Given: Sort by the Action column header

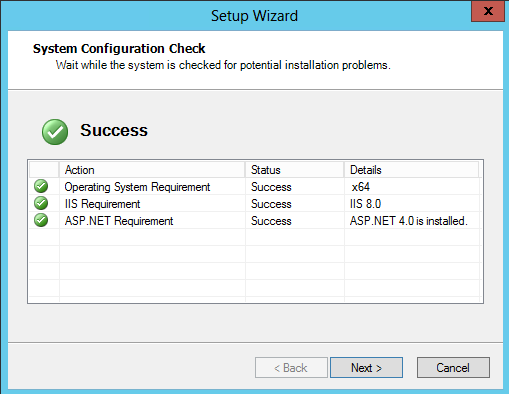Looking at the screenshot, I should click(x=152, y=170).
